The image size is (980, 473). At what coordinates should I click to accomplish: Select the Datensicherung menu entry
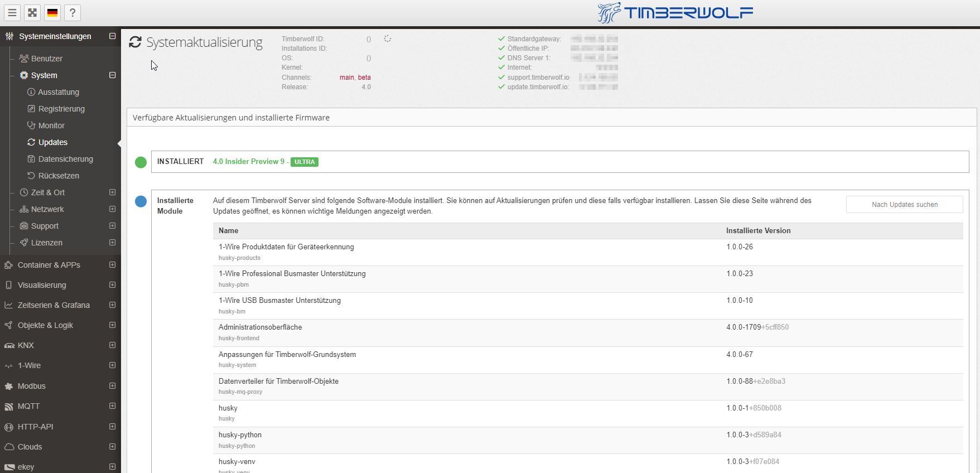pos(66,159)
